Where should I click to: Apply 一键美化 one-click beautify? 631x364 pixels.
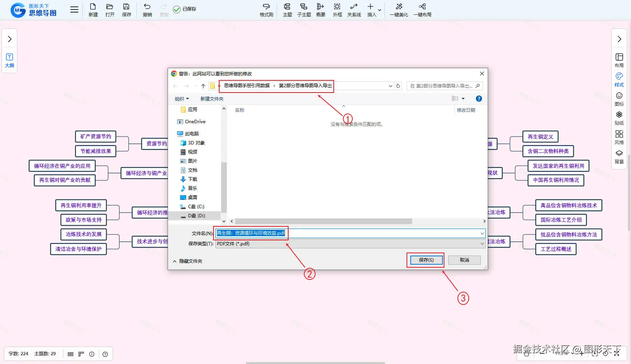(x=399, y=10)
